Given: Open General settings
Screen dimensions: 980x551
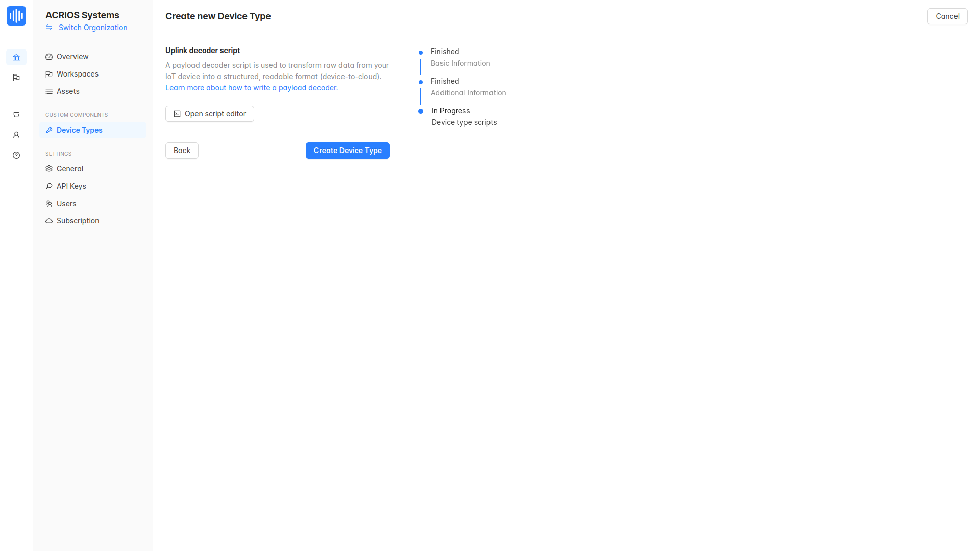Looking at the screenshot, I should pyautogui.click(x=70, y=169).
